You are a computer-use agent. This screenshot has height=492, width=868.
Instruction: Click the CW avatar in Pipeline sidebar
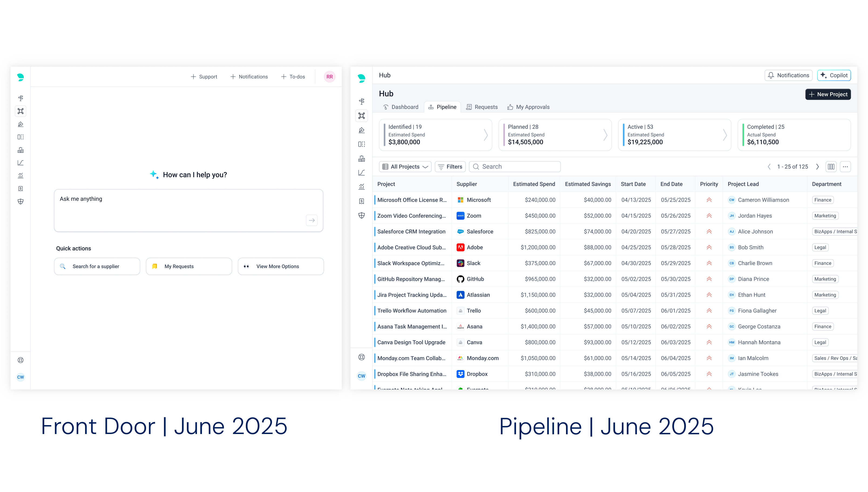click(x=361, y=376)
